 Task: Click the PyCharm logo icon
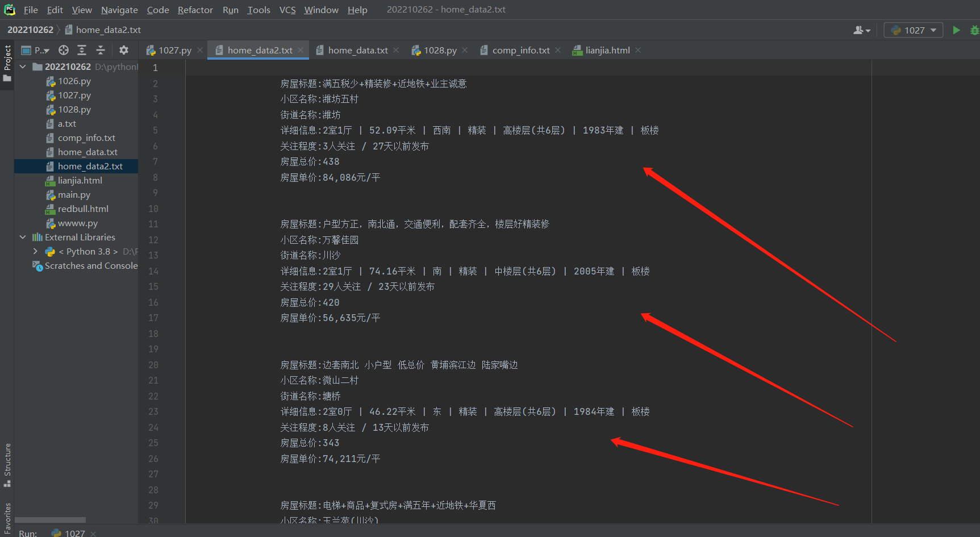click(x=10, y=10)
